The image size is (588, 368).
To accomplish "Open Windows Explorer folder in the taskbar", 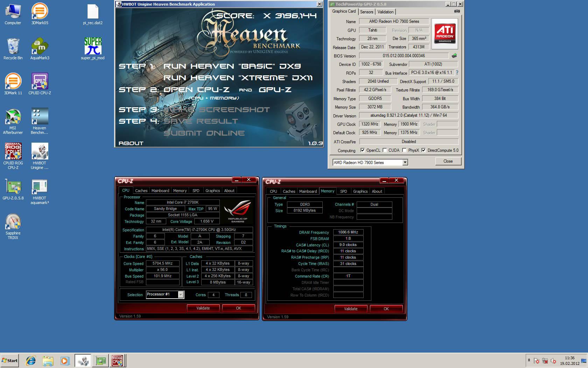I will [48, 360].
